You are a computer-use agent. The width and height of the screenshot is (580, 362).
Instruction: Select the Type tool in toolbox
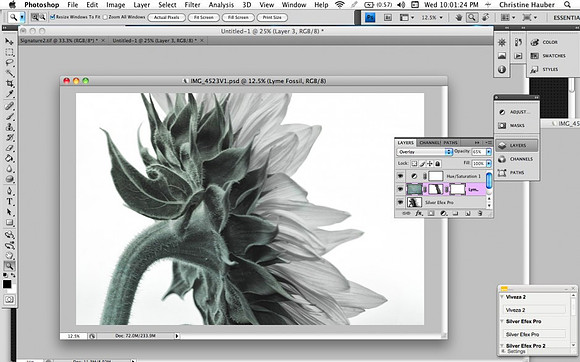(9, 202)
